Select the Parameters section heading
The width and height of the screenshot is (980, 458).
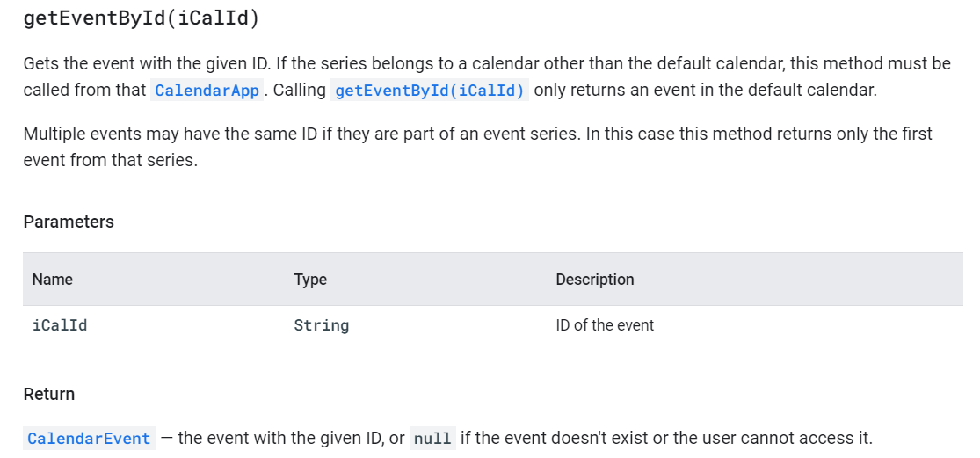pyautogui.click(x=69, y=222)
